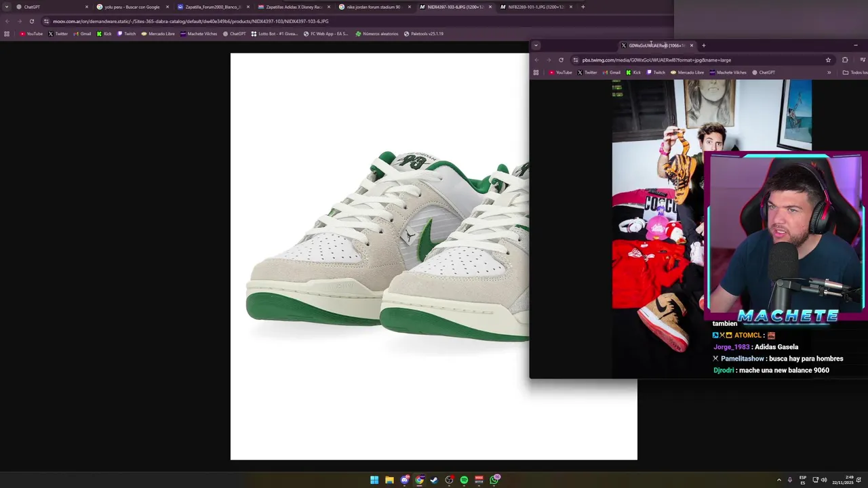Open the Lotto Bot bookmark
The height and width of the screenshot is (488, 868).
tap(275, 34)
